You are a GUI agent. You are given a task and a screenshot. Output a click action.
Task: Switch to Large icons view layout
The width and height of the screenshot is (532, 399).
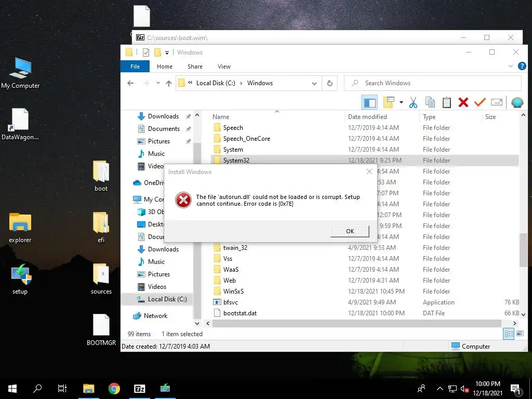click(x=520, y=334)
